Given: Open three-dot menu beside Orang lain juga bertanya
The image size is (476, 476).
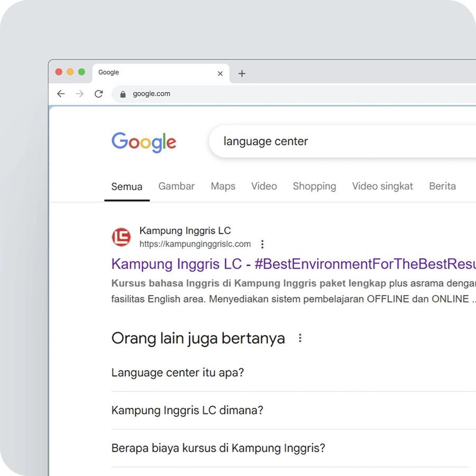Looking at the screenshot, I should click(300, 338).
